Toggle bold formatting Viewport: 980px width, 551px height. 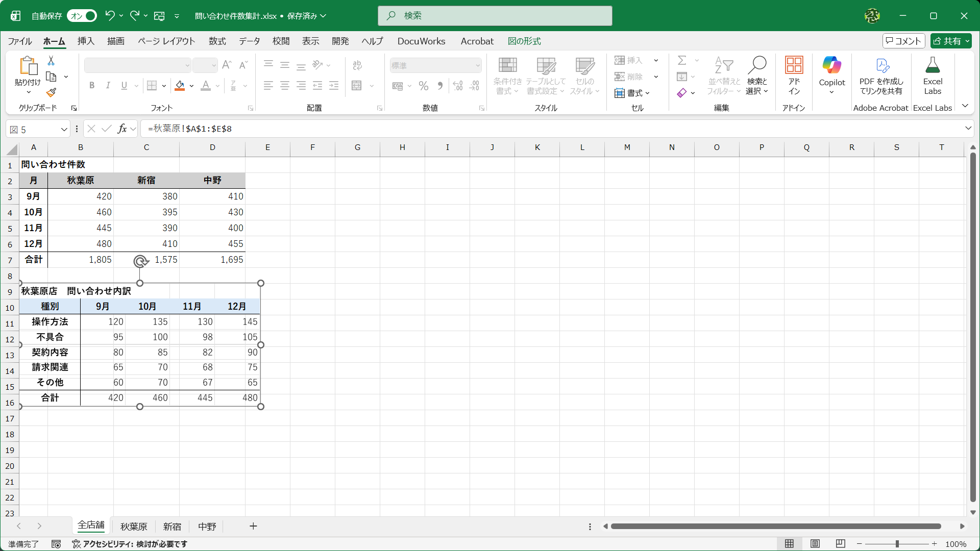click(x=92, y=85)
